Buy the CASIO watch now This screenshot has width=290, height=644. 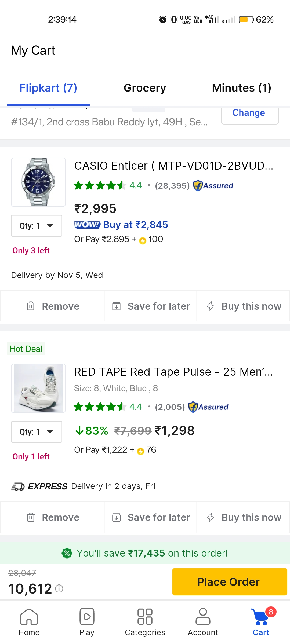tap(244, 306)
